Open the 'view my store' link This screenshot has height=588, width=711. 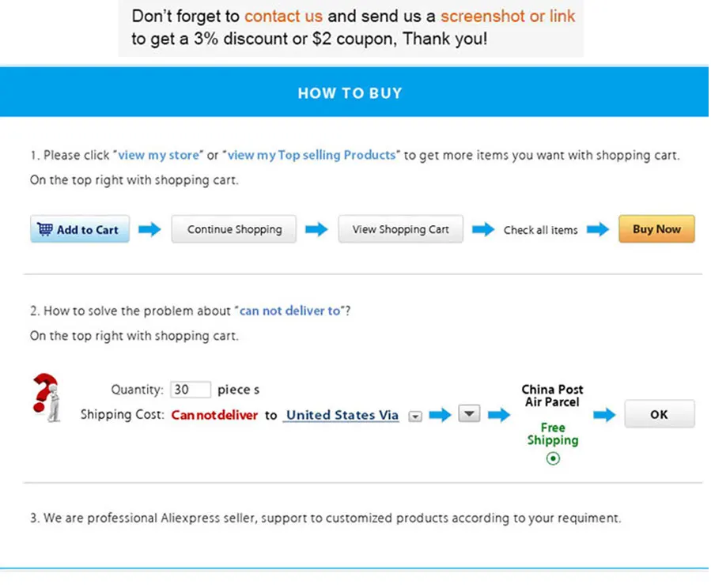[158, 156]
